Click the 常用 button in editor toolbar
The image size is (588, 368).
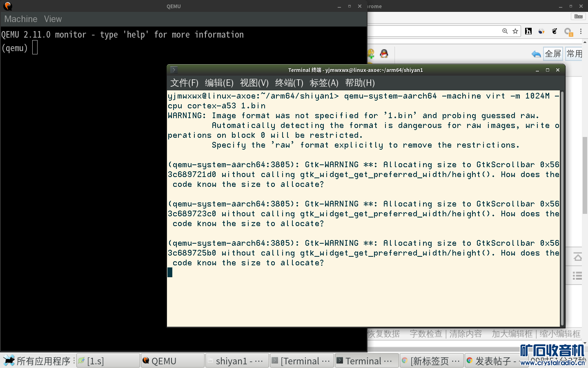[x=574, y=54]
